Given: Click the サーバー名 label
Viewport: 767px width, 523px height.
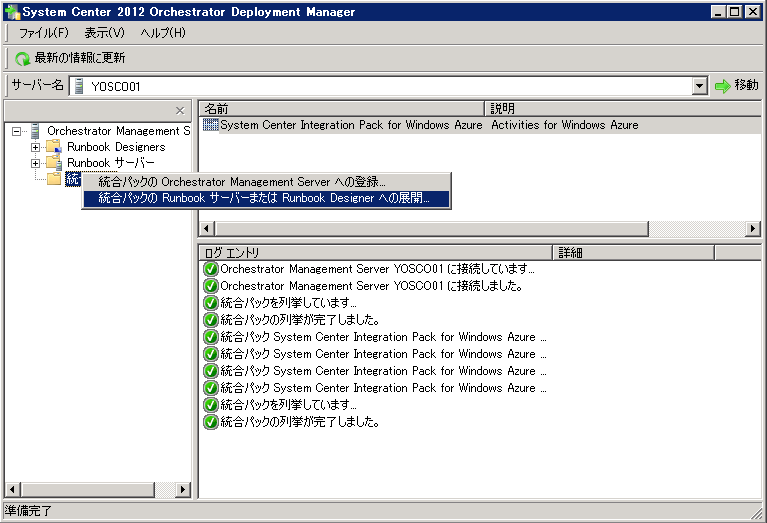Looking at the screenshot, I should point(38,85).
